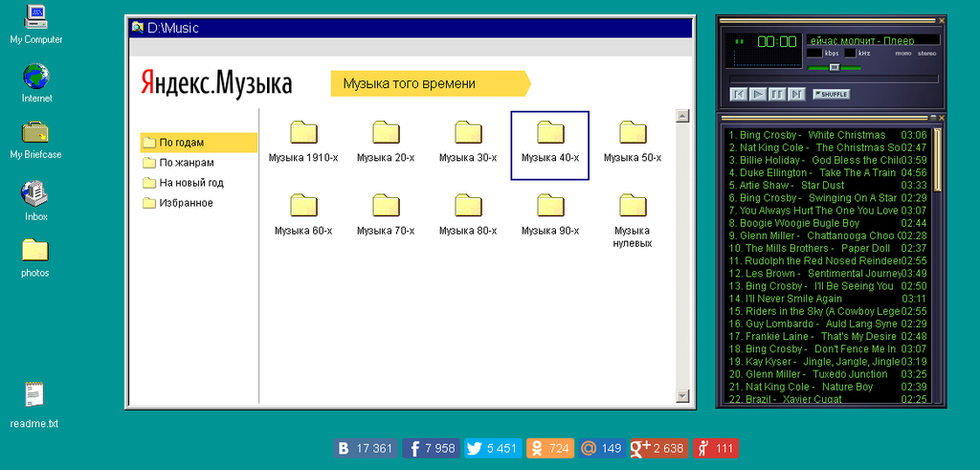The height and width of the screenshot is (470, 980).
Task: Select track 4 Duke Ellington Take The A Train
Action: click(x=828, y=172)
